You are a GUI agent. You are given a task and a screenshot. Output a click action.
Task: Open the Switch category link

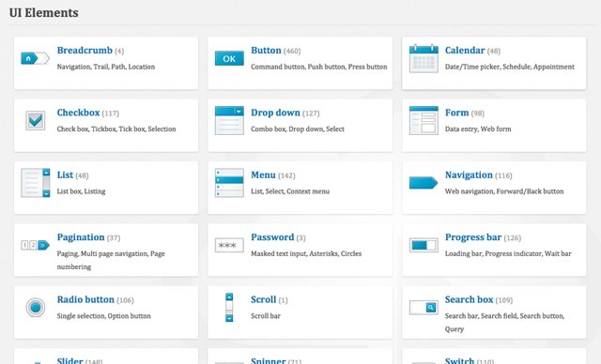click(459, 360)
